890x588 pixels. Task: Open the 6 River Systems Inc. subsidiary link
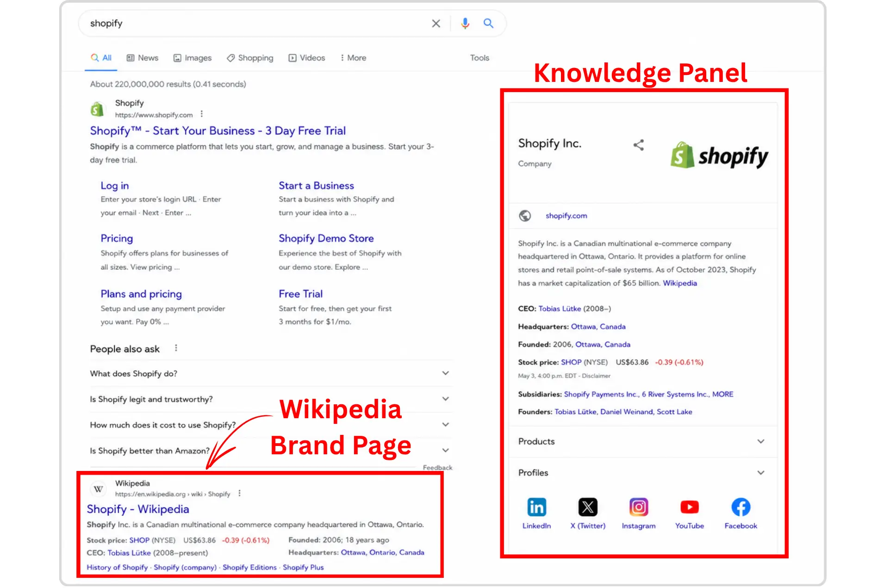pos(675,394)
